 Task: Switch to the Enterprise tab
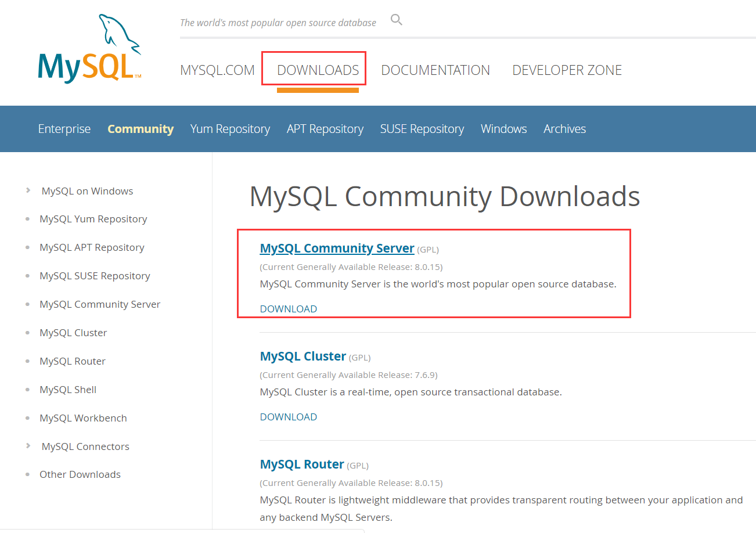tap(64, 128)
